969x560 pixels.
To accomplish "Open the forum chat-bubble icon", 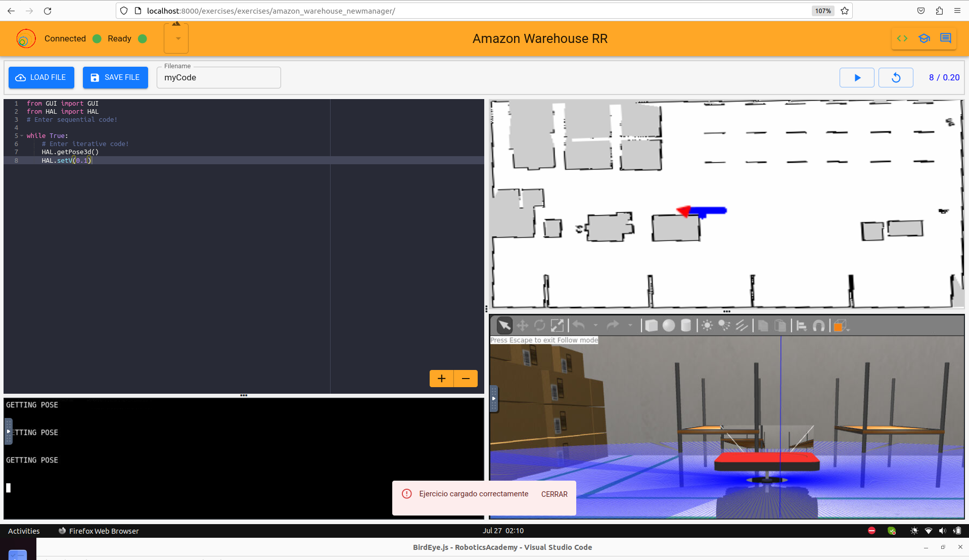I will click(x=946, y=38).
